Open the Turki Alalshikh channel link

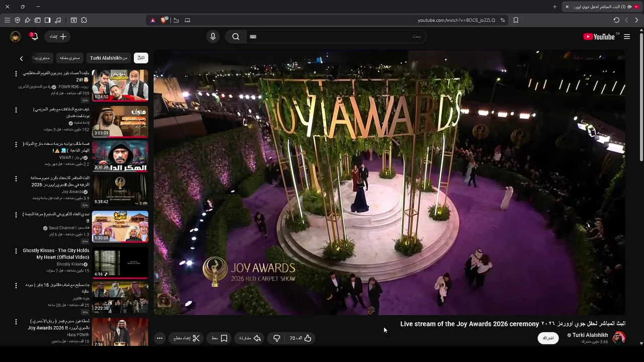pos(590,335)
